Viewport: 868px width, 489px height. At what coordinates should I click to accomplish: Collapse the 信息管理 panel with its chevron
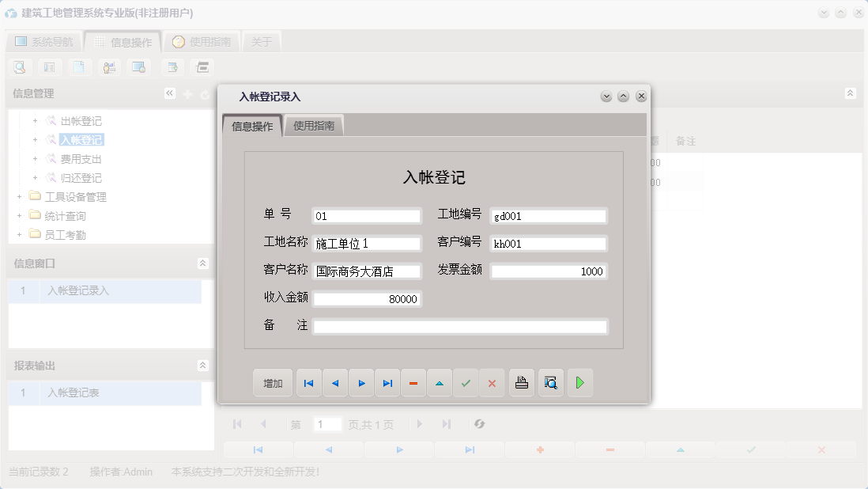(169, 93)
